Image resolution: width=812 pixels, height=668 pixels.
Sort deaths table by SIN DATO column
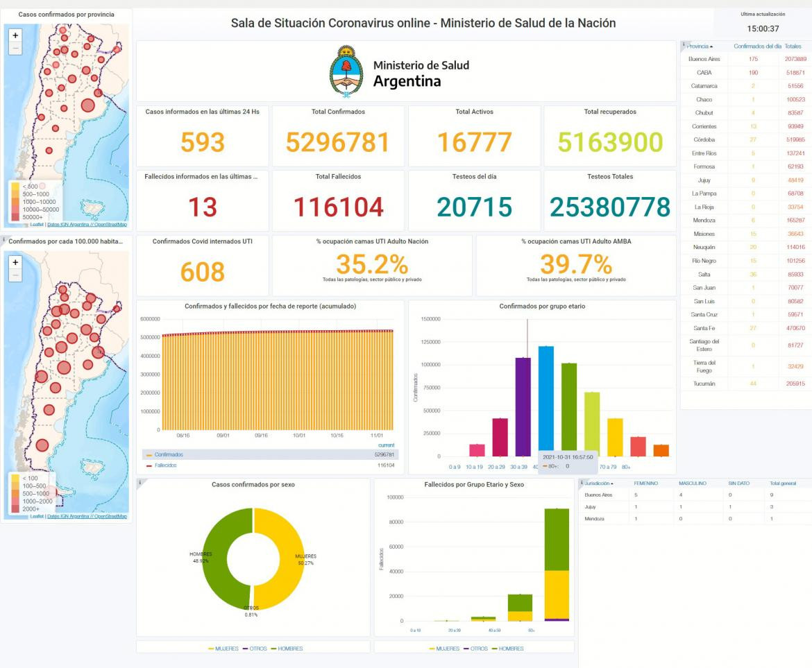click(x=739, y=483)
